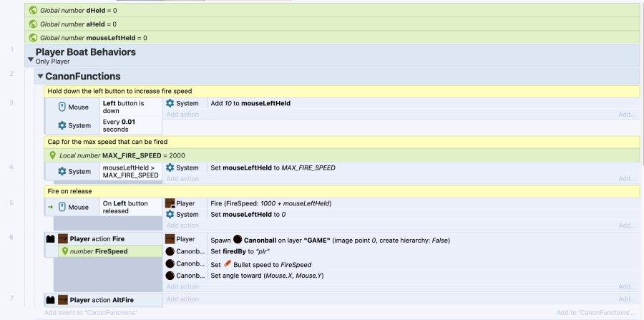Click the globe icon beside global number dHeld

[33, 10]
